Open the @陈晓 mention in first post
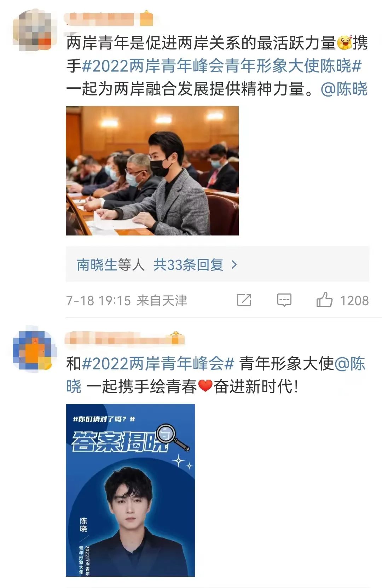Image resolution: width=382 pixels, height=588 pixels. (344, 89)
